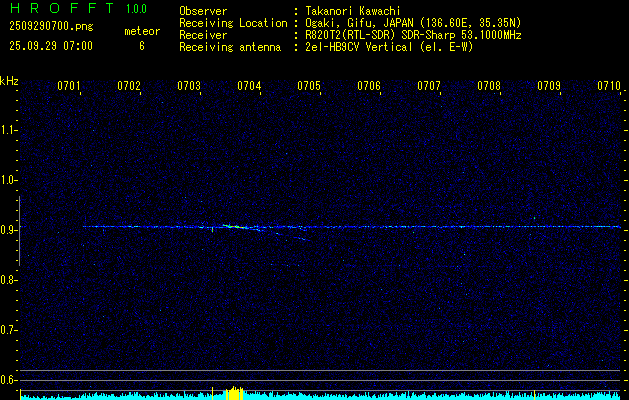The height and width of the screenshot is (400, 629).
Task: Click the gray vertical range bar beside 0.9 kHz
Action: 20,231
